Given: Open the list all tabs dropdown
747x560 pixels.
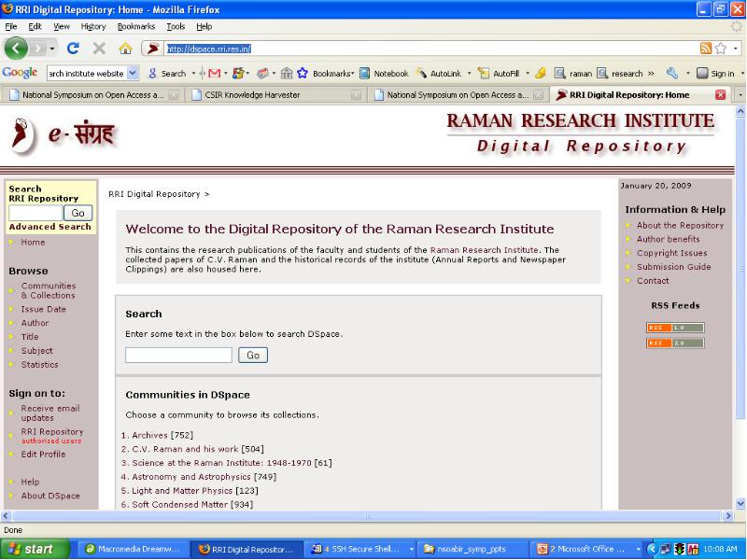Looking at the screenshot, I should (x=740, y=95).
